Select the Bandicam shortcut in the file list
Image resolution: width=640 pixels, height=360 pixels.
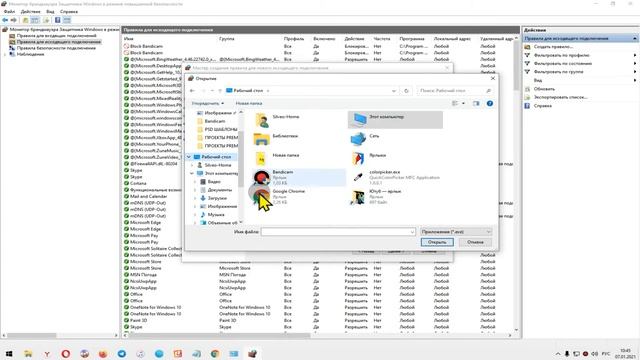coord(299,178)
